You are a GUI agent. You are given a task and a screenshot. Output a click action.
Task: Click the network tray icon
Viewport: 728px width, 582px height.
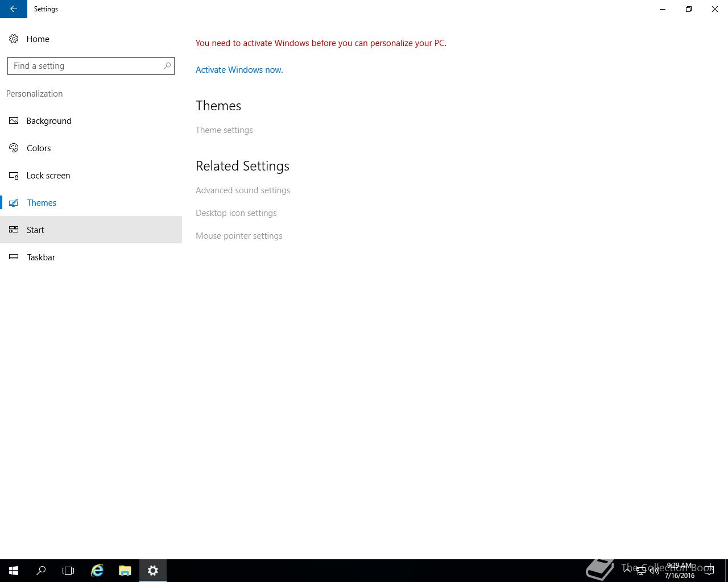(641, 571)
